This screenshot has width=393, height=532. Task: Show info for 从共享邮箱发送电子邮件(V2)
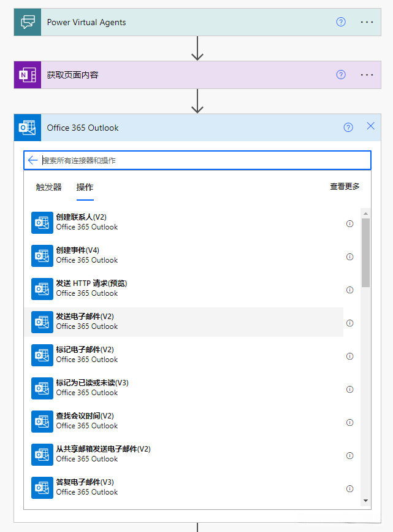point(349,455)
